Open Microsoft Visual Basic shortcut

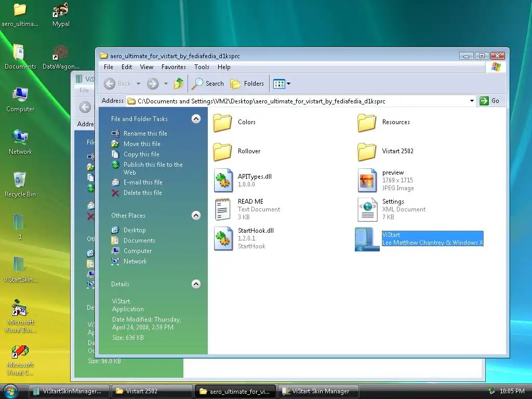coord(20,316)
